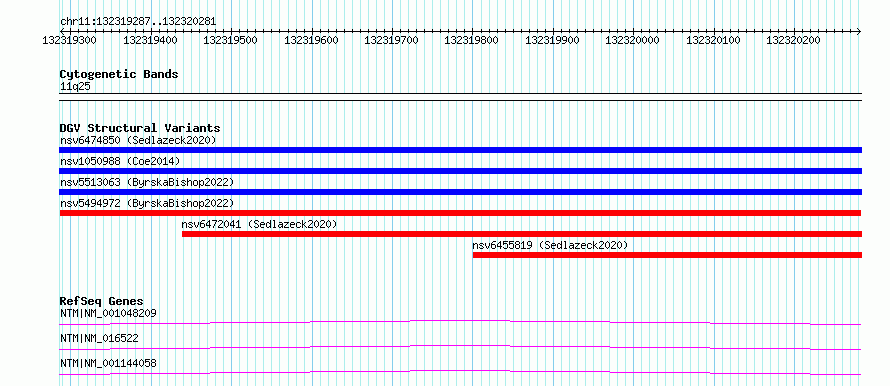Viewport: 890px width, 386px height.
Task: Click the blue bar under nsv5513063
Action: click(x=460, y=192)
